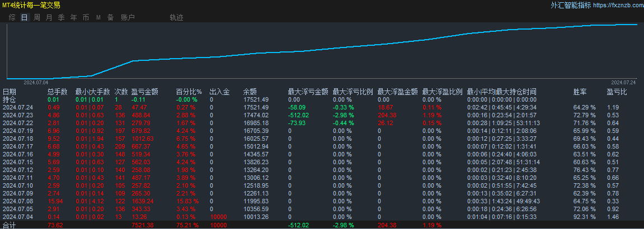Viewport: 644px width, 229px height.
Task: Click the 盈亏金额 column header
Action: pyautogui.click(x=144, y=92)
